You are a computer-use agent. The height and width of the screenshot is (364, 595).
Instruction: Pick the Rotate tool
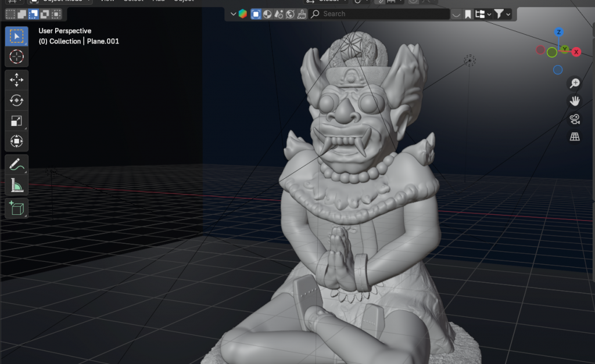(x=16, y=100)
